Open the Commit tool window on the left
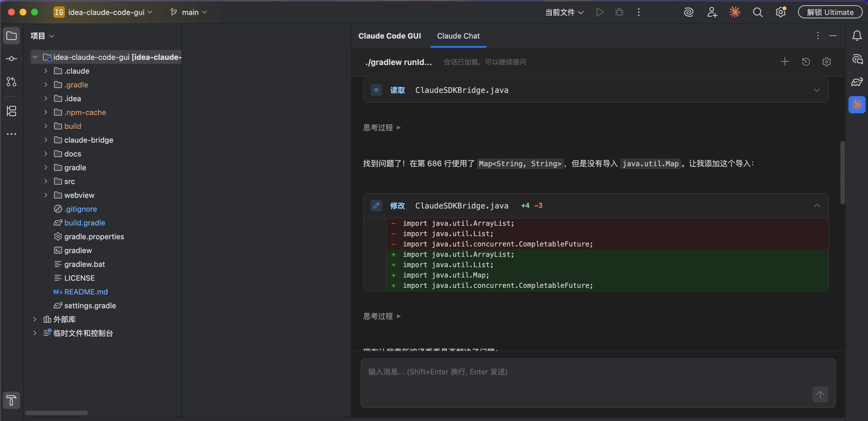Screen dimensions: 868x421 click(11, 58)
